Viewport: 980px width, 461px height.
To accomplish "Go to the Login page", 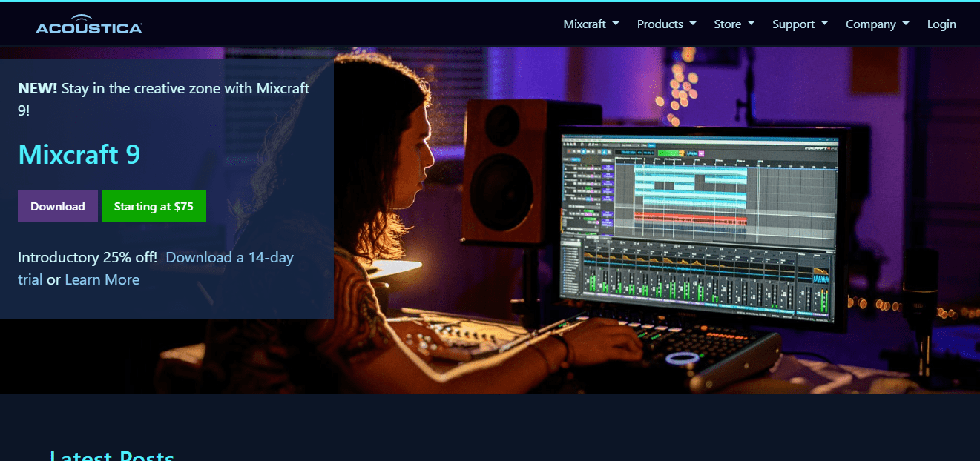I will pyautogui.click(x=941, y=24).
